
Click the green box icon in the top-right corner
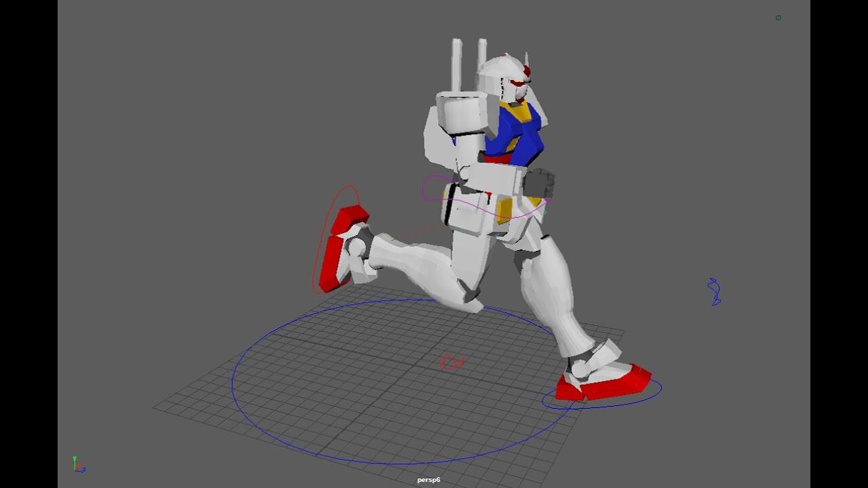point(778,18)
